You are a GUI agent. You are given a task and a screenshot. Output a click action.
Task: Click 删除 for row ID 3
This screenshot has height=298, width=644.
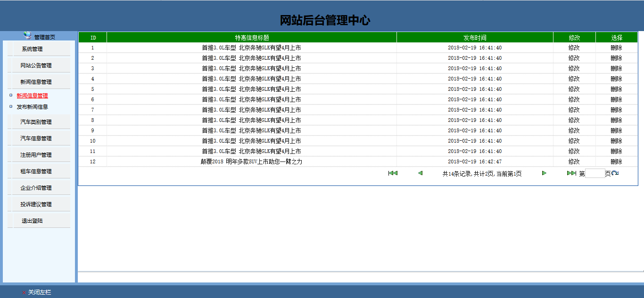click(616, 68)
